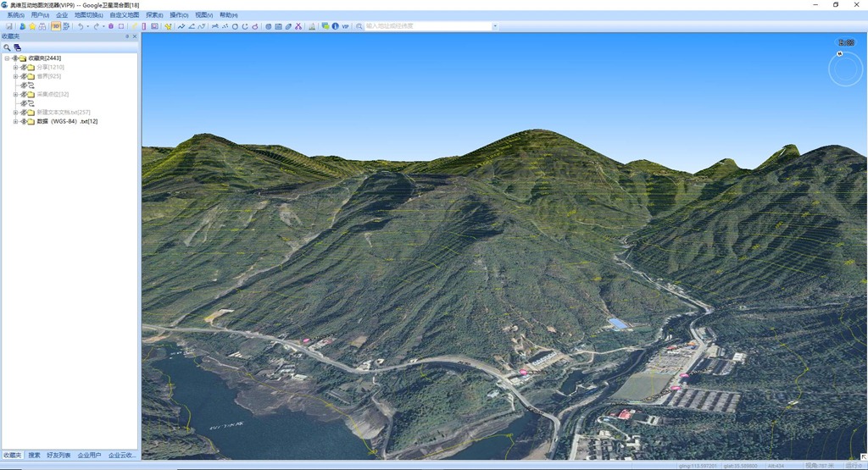Viewport: 868px width, 470px height.
Task: Expand the 新建文本文档.txt[257] folder
Action: [x=15, y=113]
